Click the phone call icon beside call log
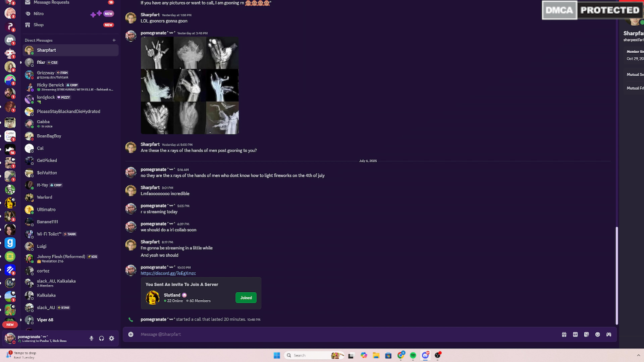Image resolution: width=644 pixels, height=362 pixels. coord(131,320)
